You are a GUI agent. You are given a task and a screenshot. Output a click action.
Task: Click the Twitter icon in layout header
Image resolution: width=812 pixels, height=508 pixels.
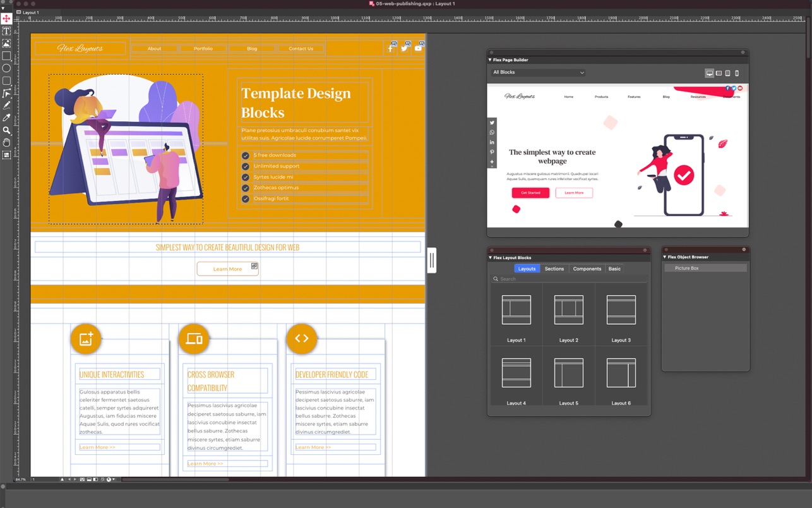click(x=405, y=48)
